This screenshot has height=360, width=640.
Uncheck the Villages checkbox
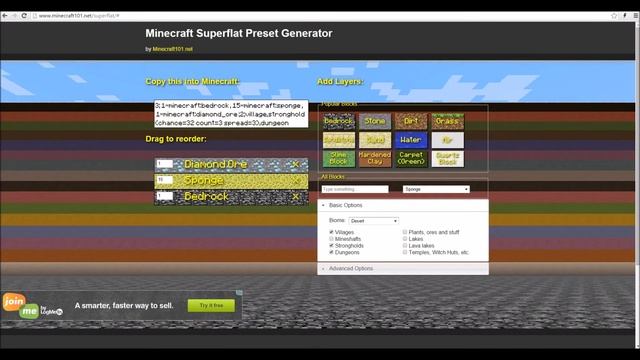(x=331, y=232)
